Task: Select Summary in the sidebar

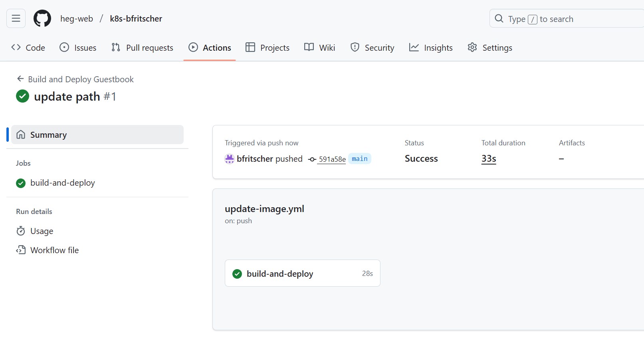Action: [97, 135]
